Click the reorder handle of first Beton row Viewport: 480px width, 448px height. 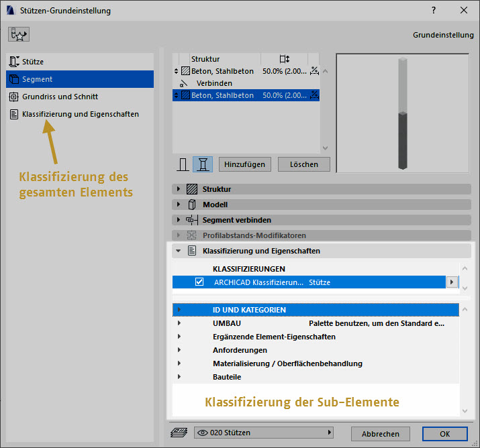click(176, 71)
